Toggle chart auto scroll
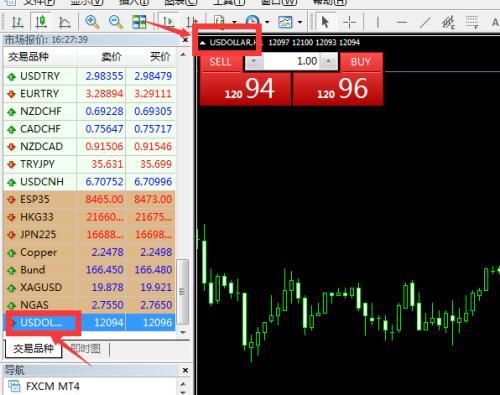The height and width of the screenshot is (395, 500). click(x=168, y=22)
